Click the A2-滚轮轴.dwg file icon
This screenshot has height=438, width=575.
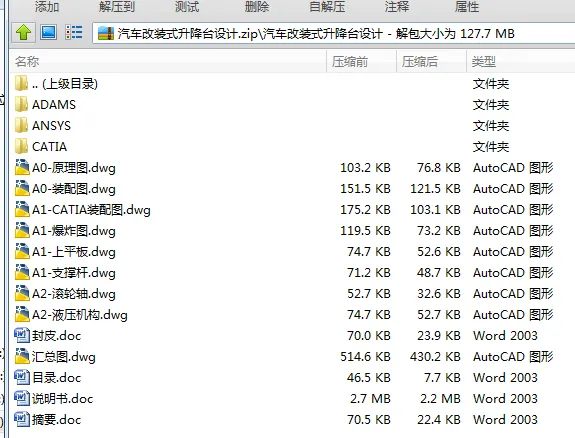[22, 293]
